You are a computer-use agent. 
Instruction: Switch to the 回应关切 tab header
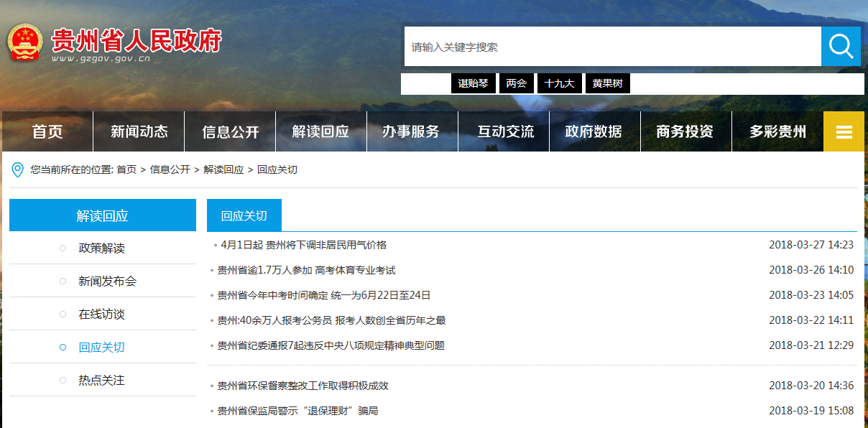244,215
